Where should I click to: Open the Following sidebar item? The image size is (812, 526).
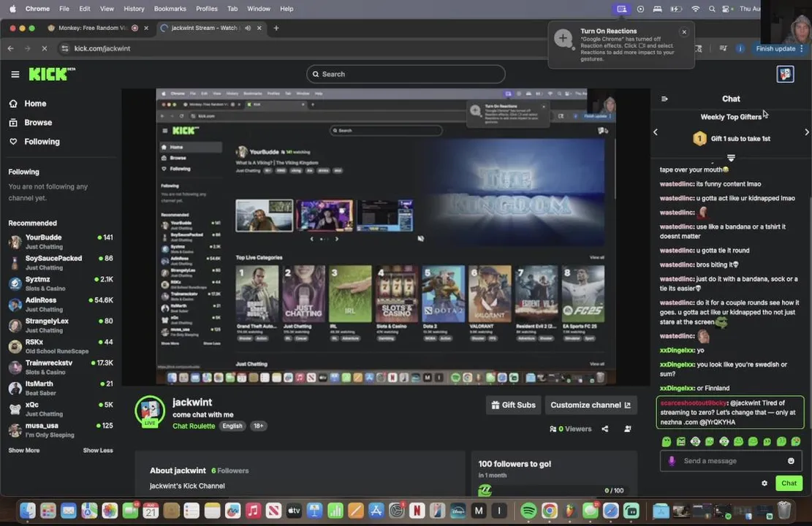[42, 141]
